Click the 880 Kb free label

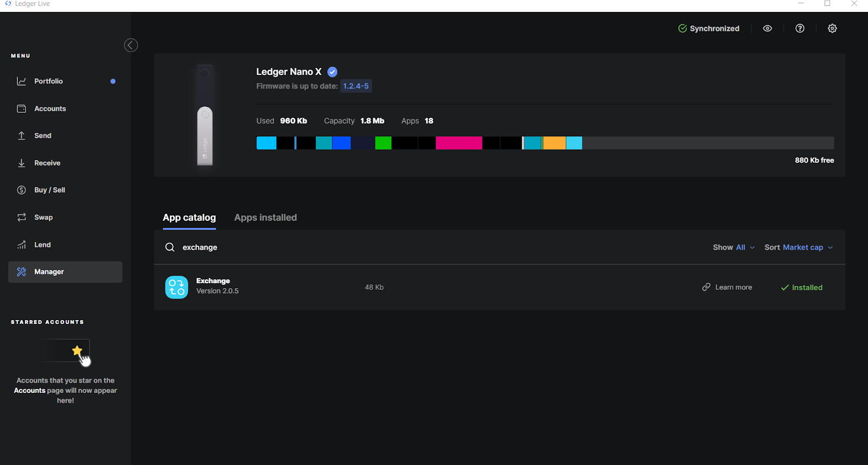(x=814, y=160)
